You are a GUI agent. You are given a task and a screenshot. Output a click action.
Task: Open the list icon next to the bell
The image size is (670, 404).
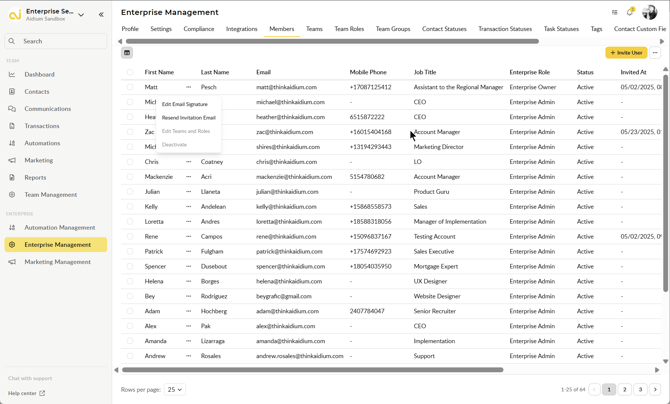(x=614, y=12)
